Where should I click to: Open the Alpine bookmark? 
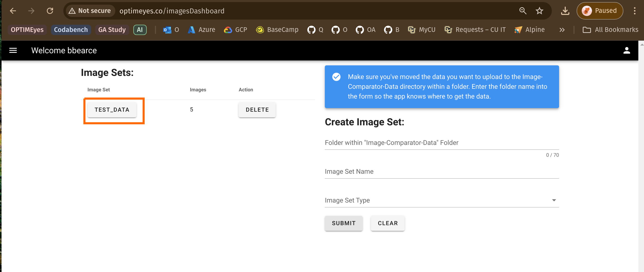click(530, 30)
